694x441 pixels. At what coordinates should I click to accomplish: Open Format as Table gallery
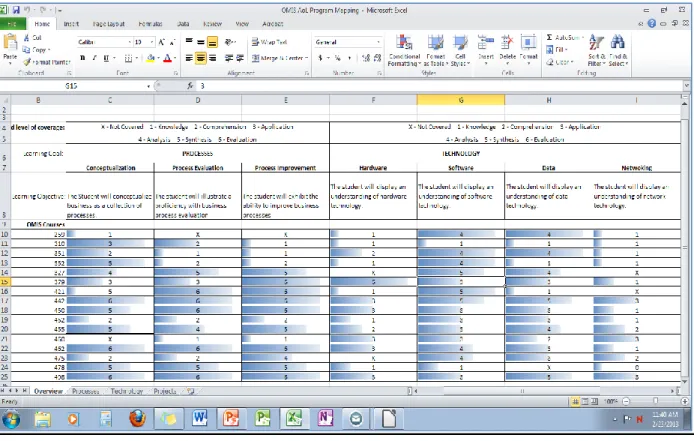pos(436,50)
